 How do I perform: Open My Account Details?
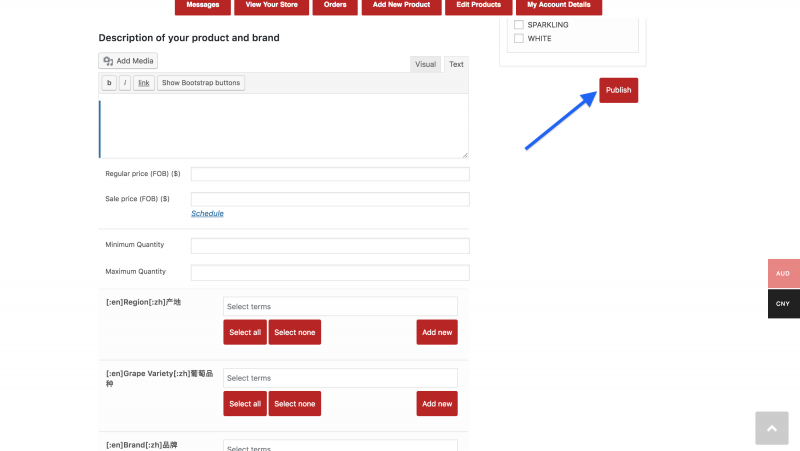point(559,6)
